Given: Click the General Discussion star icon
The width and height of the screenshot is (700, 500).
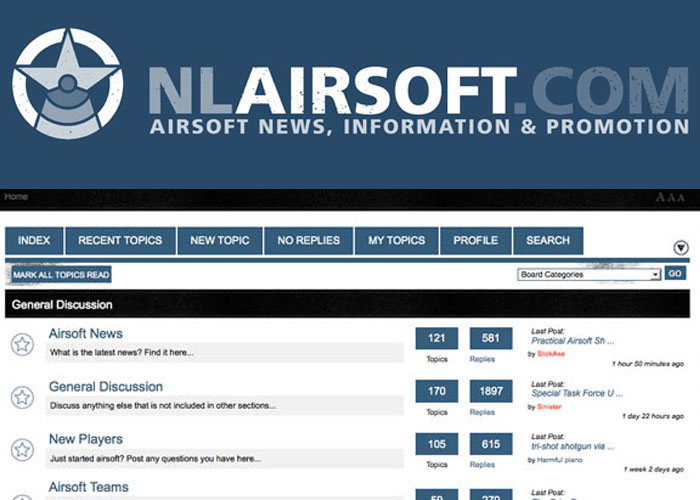Looking at the screenshot, I should coord(22,397).
